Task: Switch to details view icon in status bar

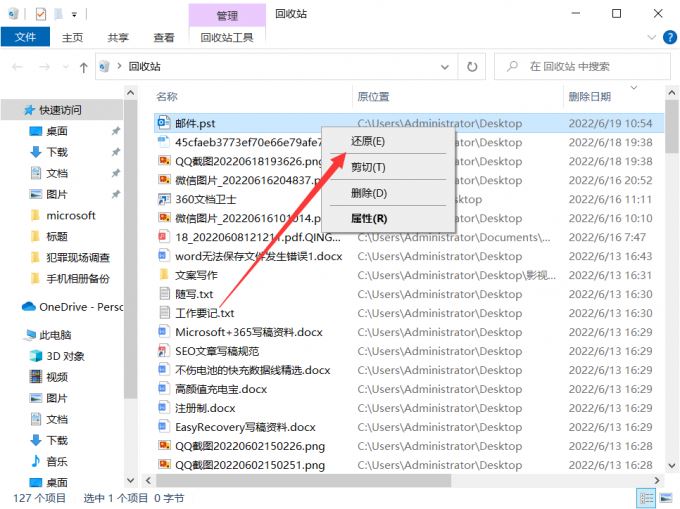Action: point(646,498)
